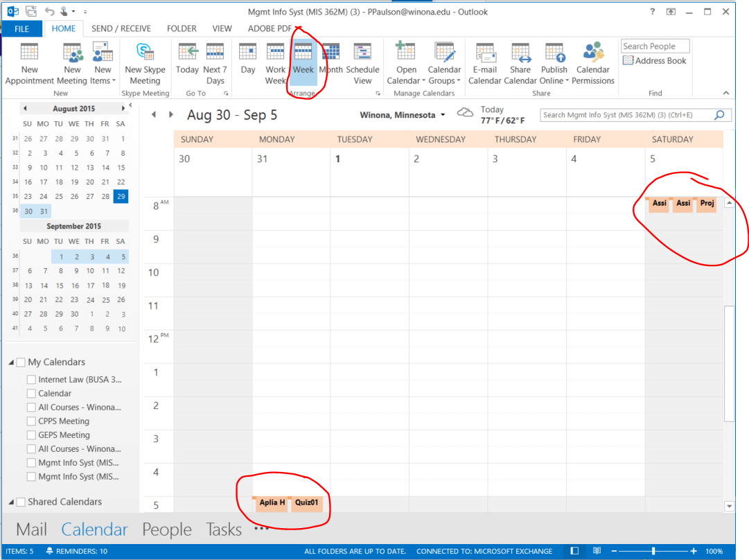Check the Calendar checkbox

32,393
